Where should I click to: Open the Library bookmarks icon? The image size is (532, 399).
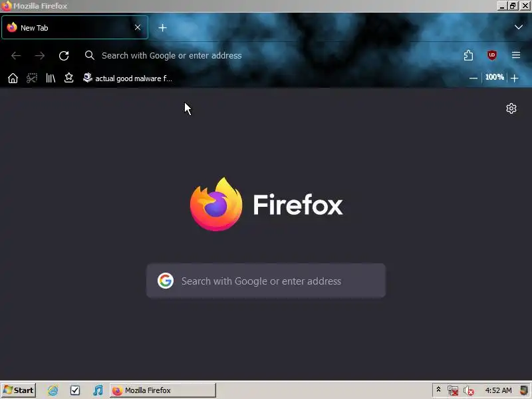point(51,78)
